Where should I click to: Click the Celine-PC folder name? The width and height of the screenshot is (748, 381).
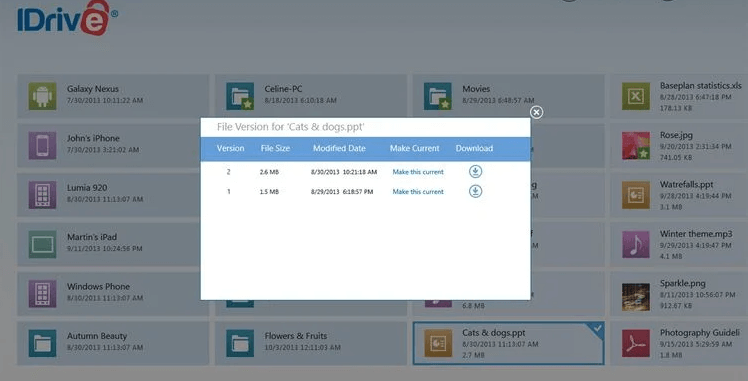pos(283,89)
